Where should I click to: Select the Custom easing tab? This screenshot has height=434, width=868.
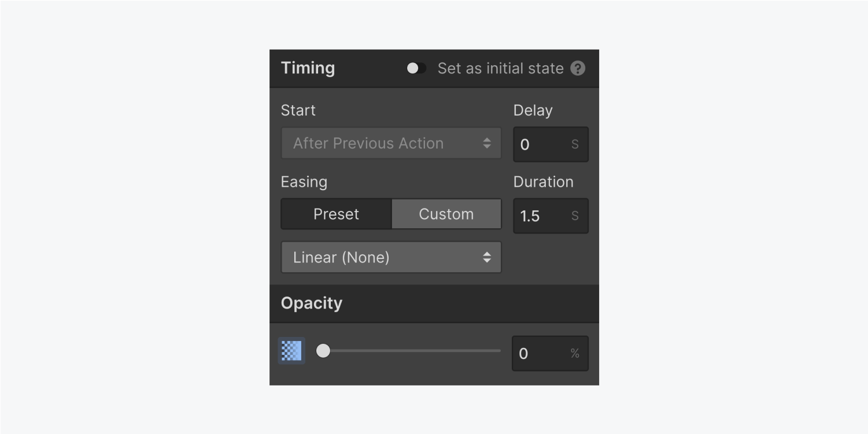tap(446, 214)
